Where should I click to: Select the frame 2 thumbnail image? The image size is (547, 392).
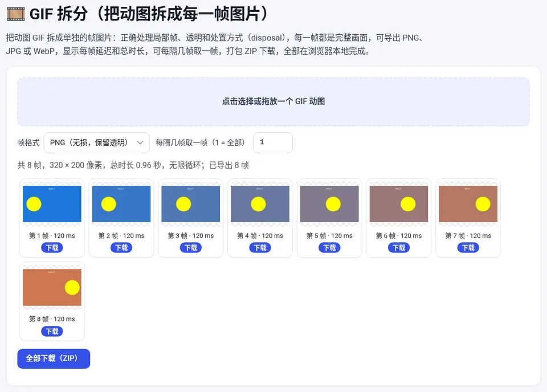pyautogui.click(x=121, y=204)
